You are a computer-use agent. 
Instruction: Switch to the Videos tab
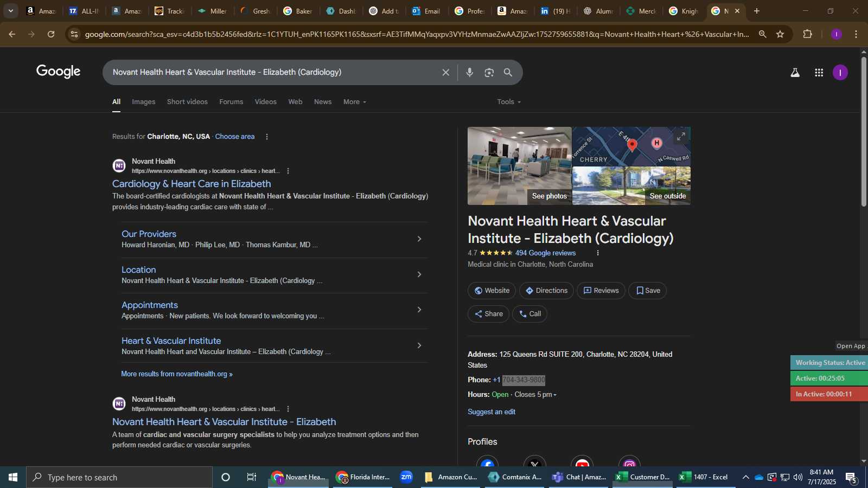266,102
